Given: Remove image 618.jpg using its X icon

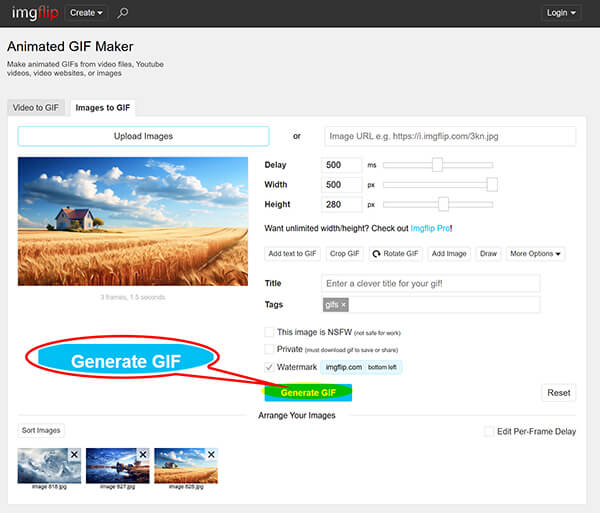Looking at the screenshot, I should (75, 455).
